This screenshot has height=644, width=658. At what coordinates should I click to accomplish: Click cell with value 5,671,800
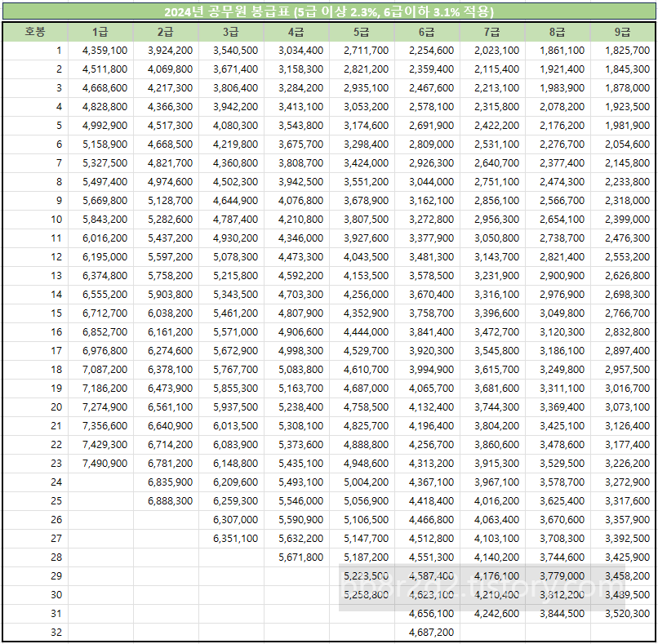pos(296,557)
